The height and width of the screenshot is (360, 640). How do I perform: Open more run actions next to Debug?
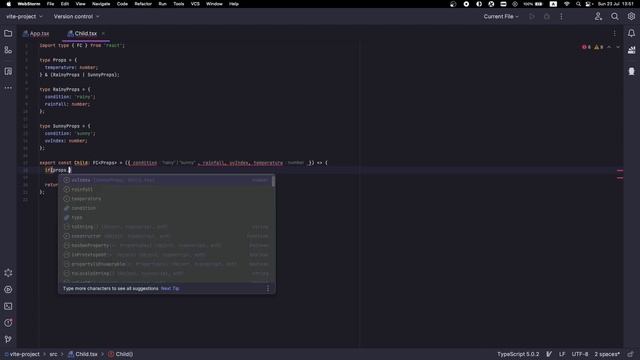point(561,17)
